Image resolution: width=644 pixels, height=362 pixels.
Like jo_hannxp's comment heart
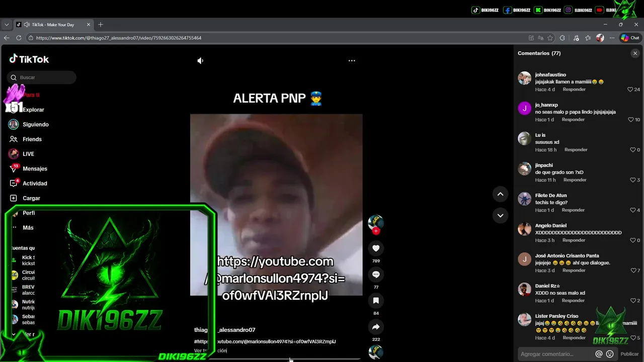coord(630,120)
